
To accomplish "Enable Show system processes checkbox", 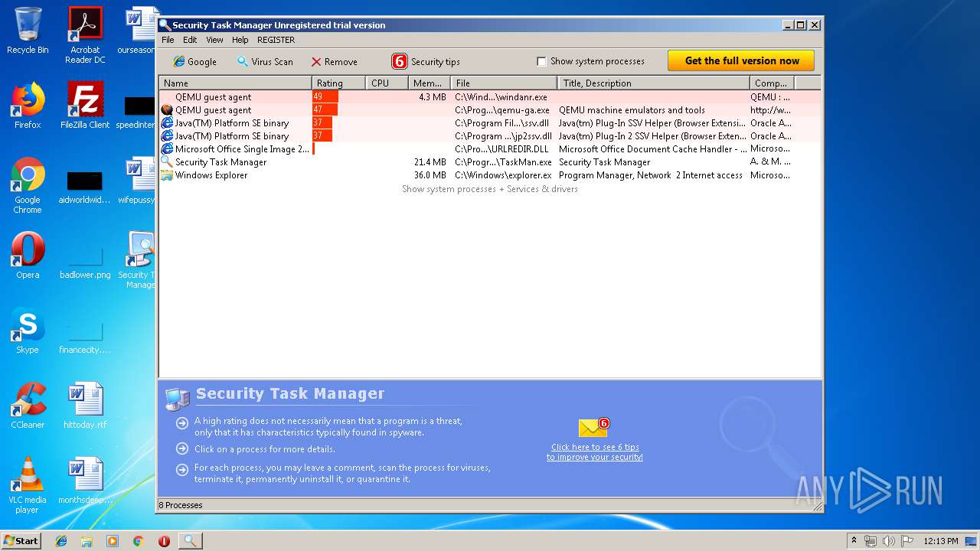I will pyautogui.click(x=541, y=61).
